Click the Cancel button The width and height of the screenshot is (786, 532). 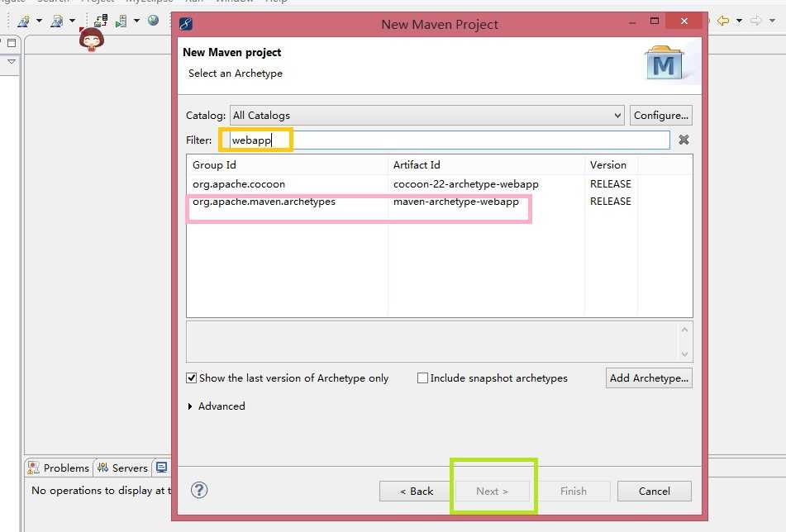pyautogui.click(x=654, y=491)
